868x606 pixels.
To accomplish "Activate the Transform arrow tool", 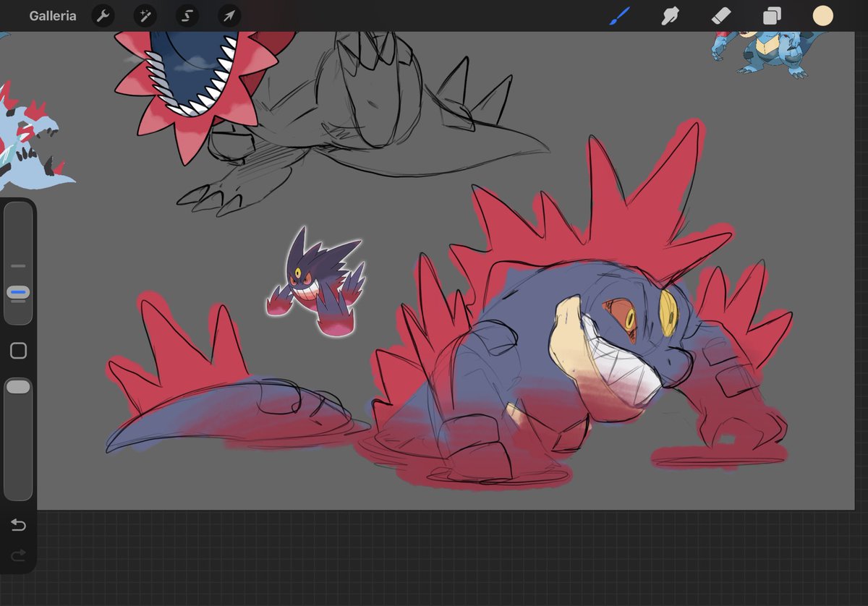I will (x=229, y=16).
